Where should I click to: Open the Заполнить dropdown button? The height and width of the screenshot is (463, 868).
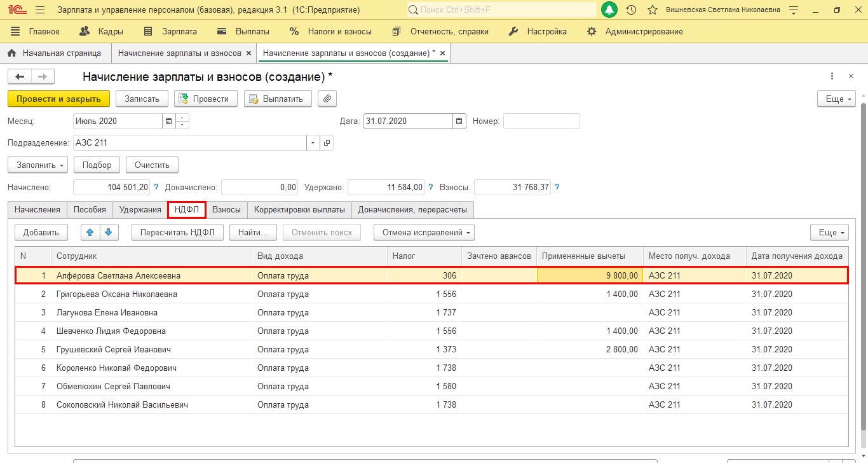pos(37,165)
